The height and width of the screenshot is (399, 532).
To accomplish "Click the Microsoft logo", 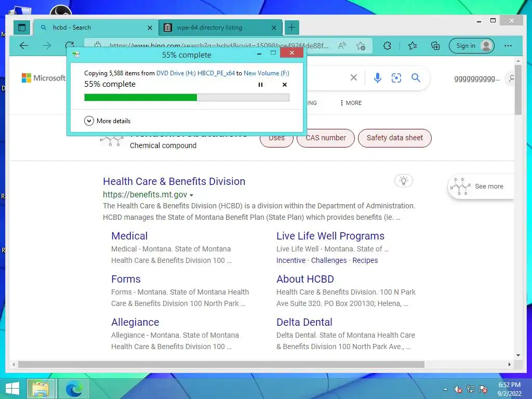I will point(44,78).
